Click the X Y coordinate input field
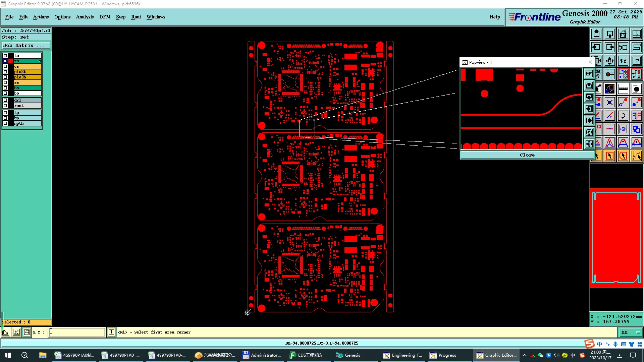This screenshot has height=362, width=644. click(77, 332)
